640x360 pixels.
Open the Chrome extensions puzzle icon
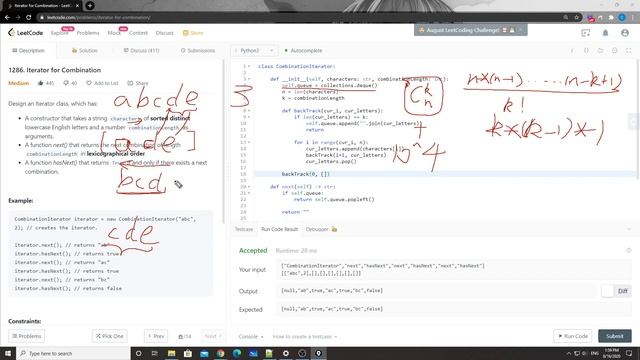click(x=611, y=18)
